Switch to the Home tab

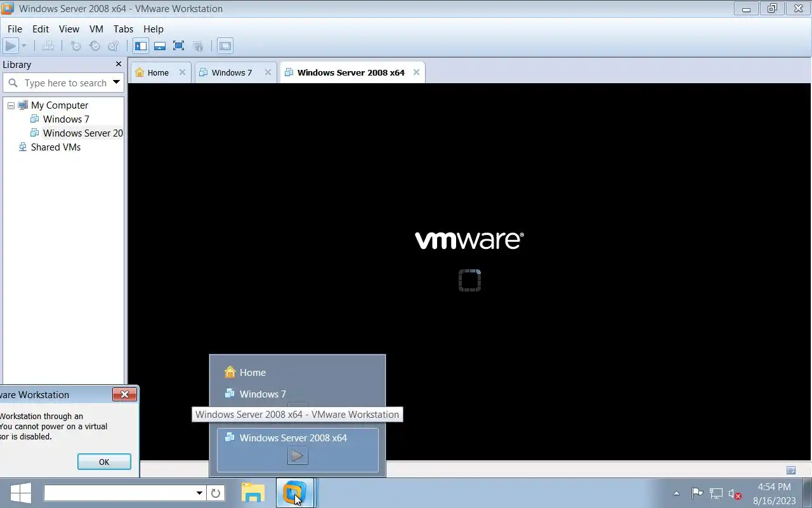pyautogui.click(x=158, y=72)
